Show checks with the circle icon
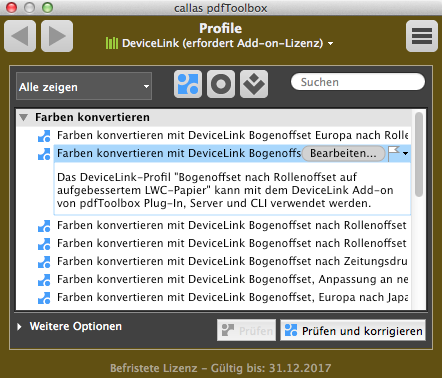Viewport: 442px width, 378px height. coord(221,84)
